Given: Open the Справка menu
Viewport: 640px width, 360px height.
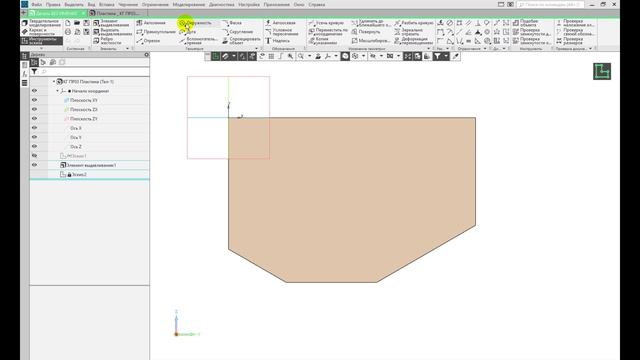Looking at the screenshot, I should (317, 4).
